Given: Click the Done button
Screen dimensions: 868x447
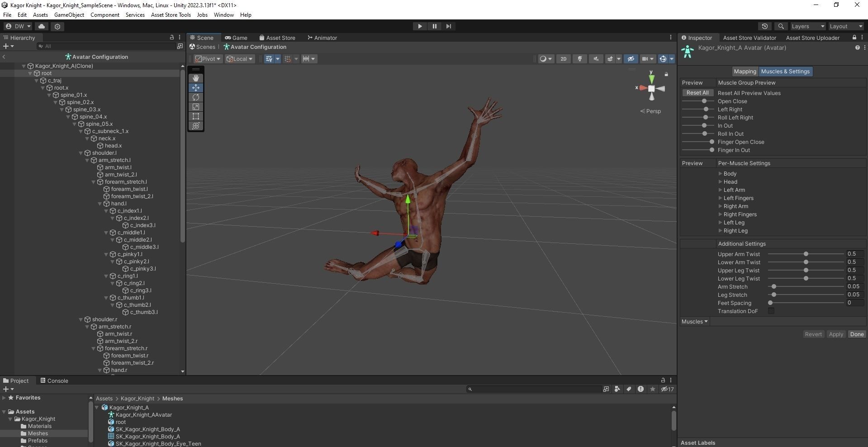Looking at the screenshot, I should 857,334.
